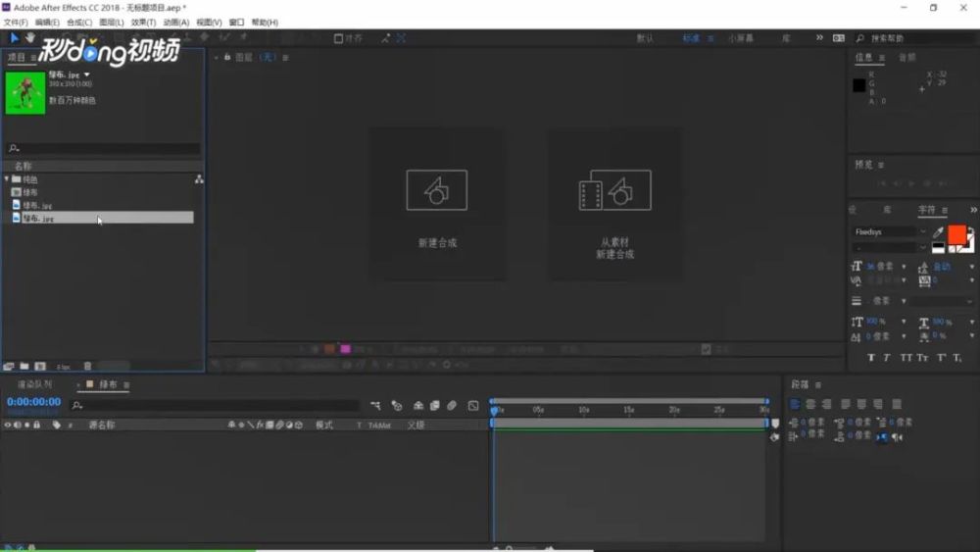Justify all text lines in Paragraph panel

[897, 405]
